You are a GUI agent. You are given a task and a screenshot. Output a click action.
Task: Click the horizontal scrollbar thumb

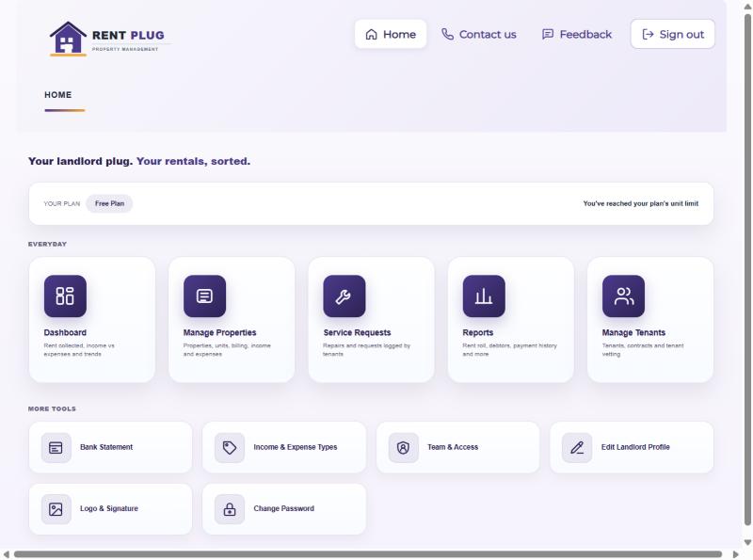pyautogui.click(x=368, y=554)
